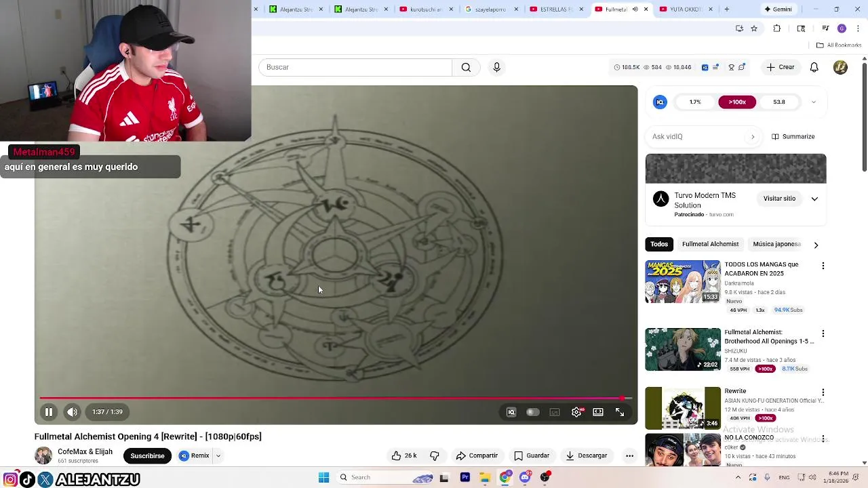Open the CofeMax & Elijah channel name link
Viewport: 868px width, 488px height.
click(85, 451)
